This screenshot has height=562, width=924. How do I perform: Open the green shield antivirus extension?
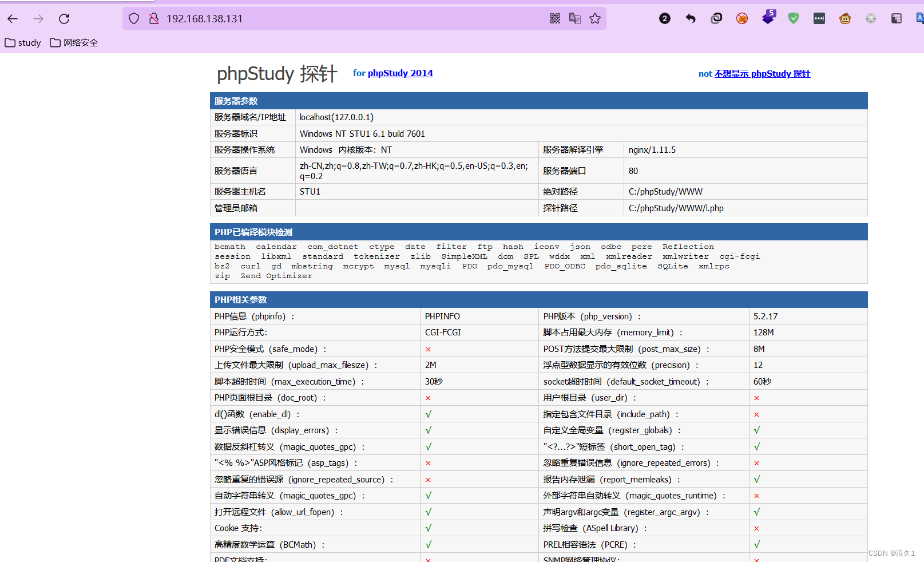794,18
